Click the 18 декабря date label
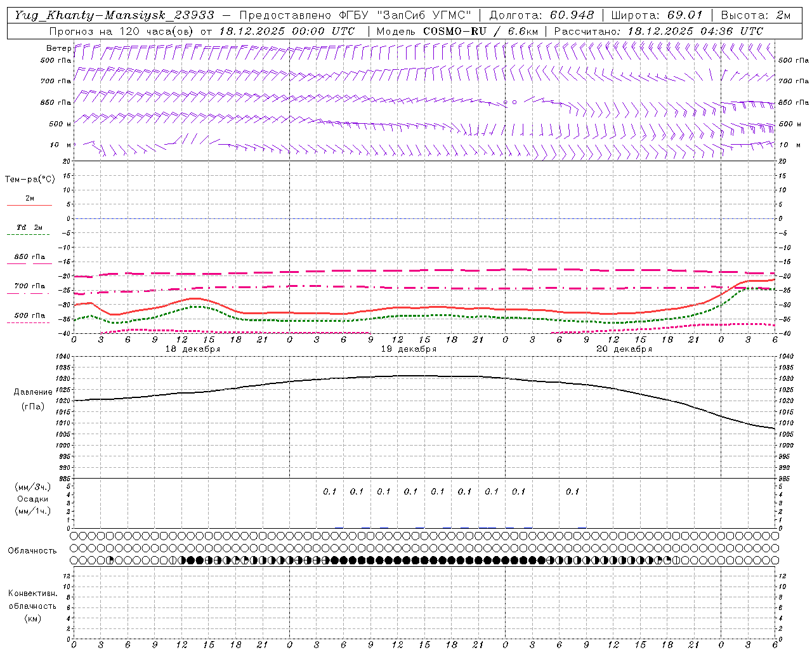 point(193,349)
